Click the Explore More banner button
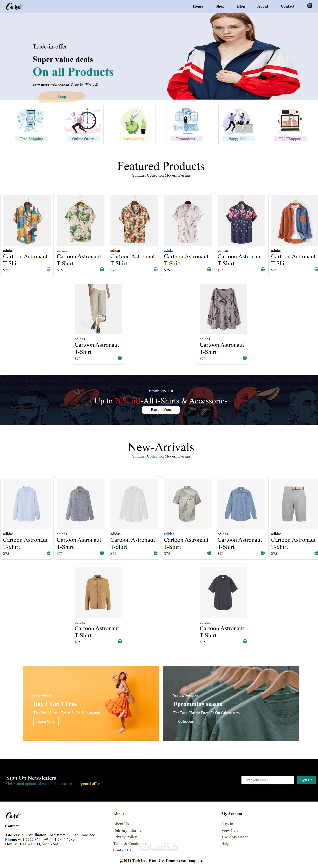The height and width of the screenshot is (868, 318). 161,410
